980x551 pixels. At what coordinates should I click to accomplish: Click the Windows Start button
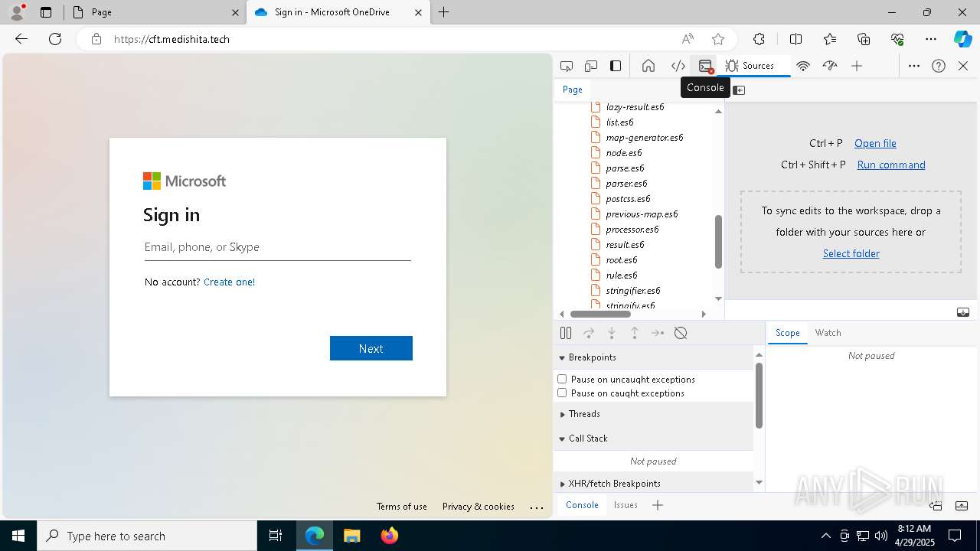(18, 536)
